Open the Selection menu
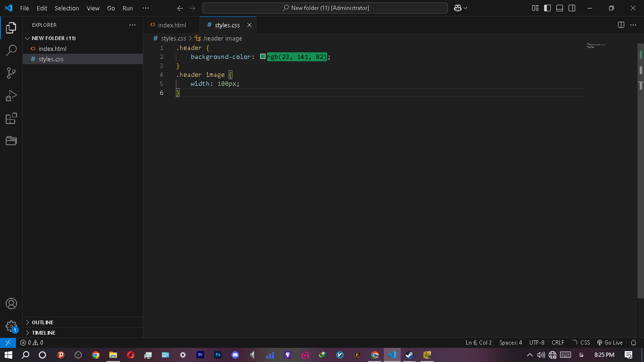This screenshot has width=644, height=362. click(x=67, y=8)
